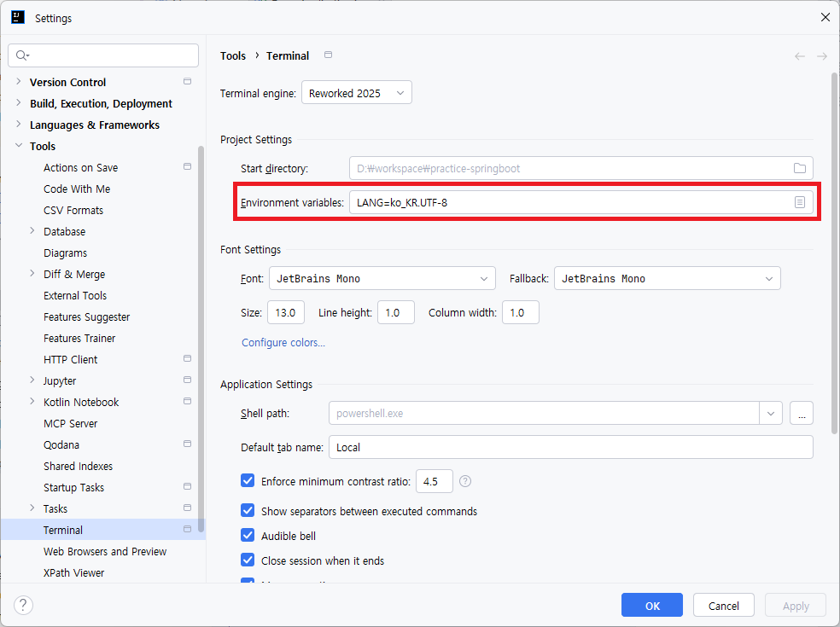Click the Cancel button
840x627 pixels.
pos(724,605)
